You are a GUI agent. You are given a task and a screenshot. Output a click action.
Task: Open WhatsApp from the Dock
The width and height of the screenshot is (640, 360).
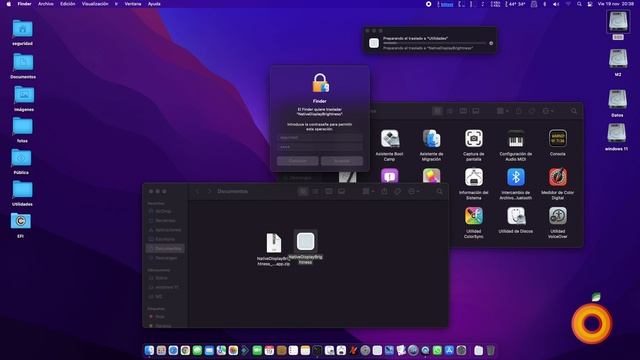click(437, 350)
